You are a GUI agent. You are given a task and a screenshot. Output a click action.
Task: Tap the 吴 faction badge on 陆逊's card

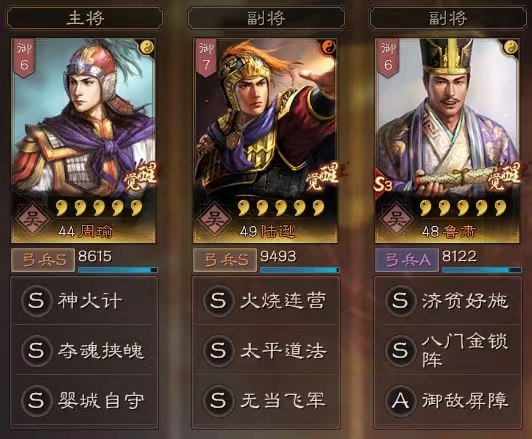(215, 218)
